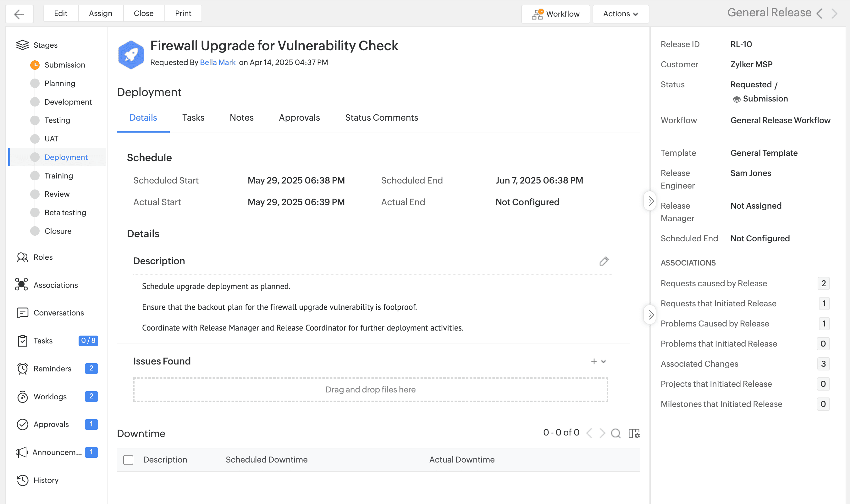Click the Downtime search magnifier icon
Image resolution: width=850 pixels, height=504 pixels.
pyautogui.click(x=615, y=433)
